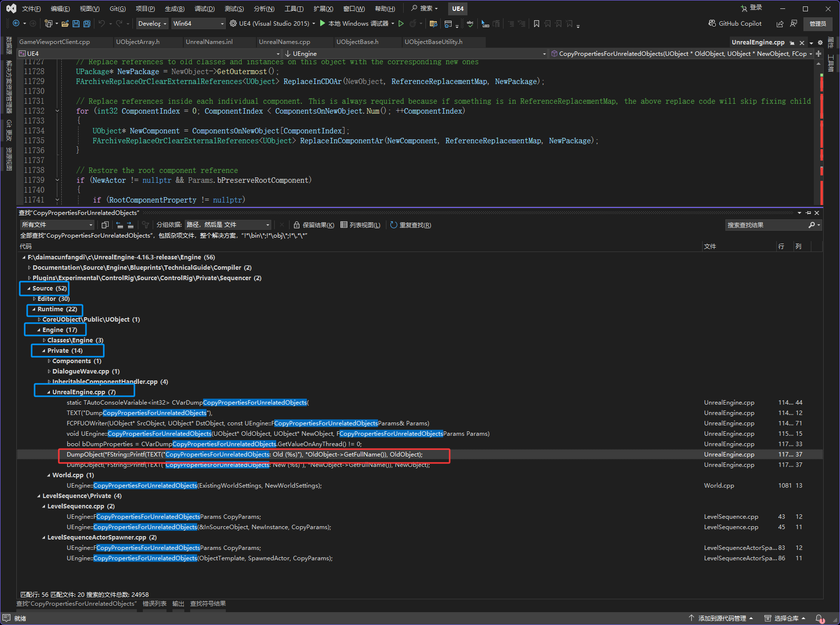Click the open file folder icon

[x=65, y=23]
